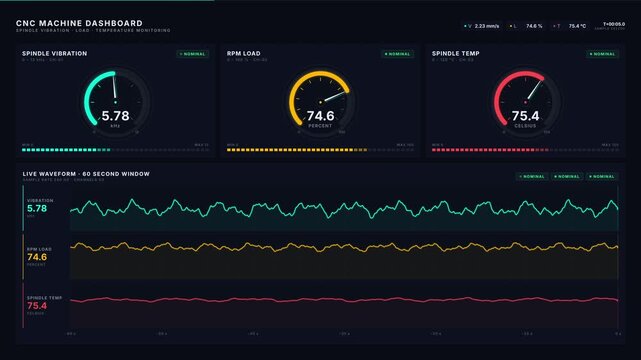Click the V 2.23 mm/s header indicator
641x360 pixels.
click(482, 26)
